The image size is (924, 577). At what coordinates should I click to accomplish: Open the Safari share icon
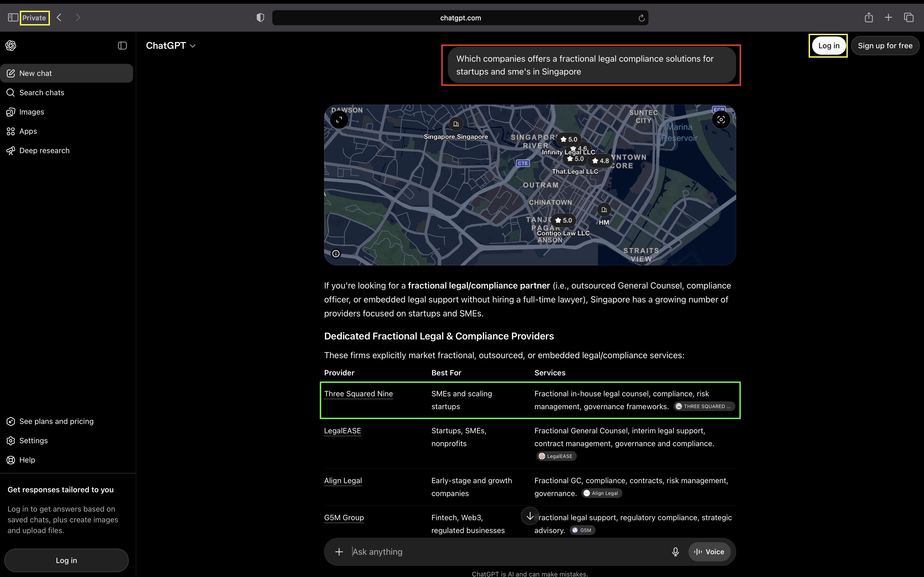click(x=869, y=17)
